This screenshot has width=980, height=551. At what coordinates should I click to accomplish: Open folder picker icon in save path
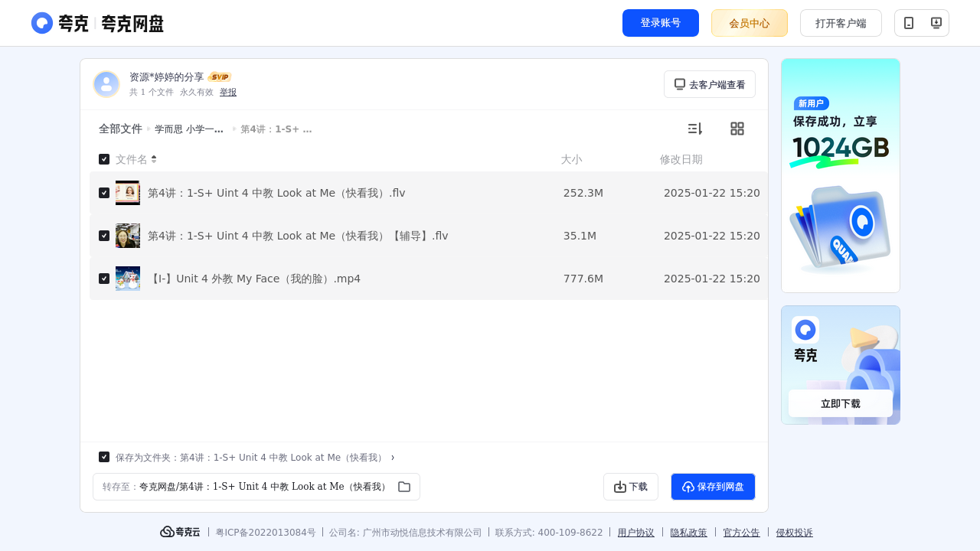click(404, 487)
